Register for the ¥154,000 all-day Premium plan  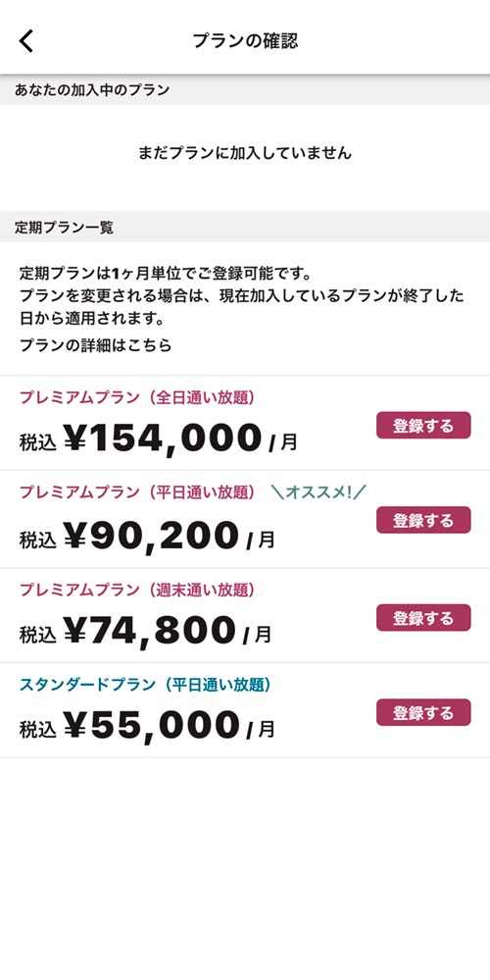click(423, 426)
